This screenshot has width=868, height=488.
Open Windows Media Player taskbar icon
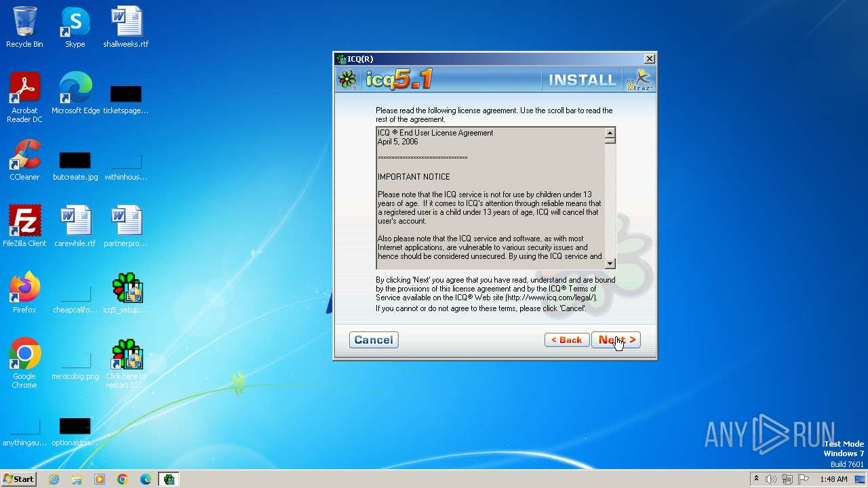coord(100,479)
